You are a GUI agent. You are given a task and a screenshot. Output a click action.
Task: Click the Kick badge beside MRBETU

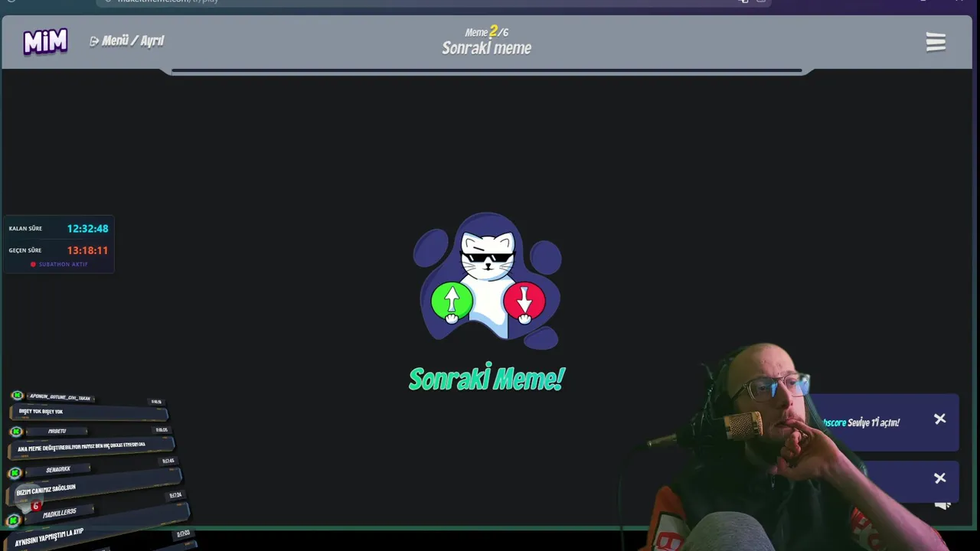pyautogui.click(x=16, y=432)
